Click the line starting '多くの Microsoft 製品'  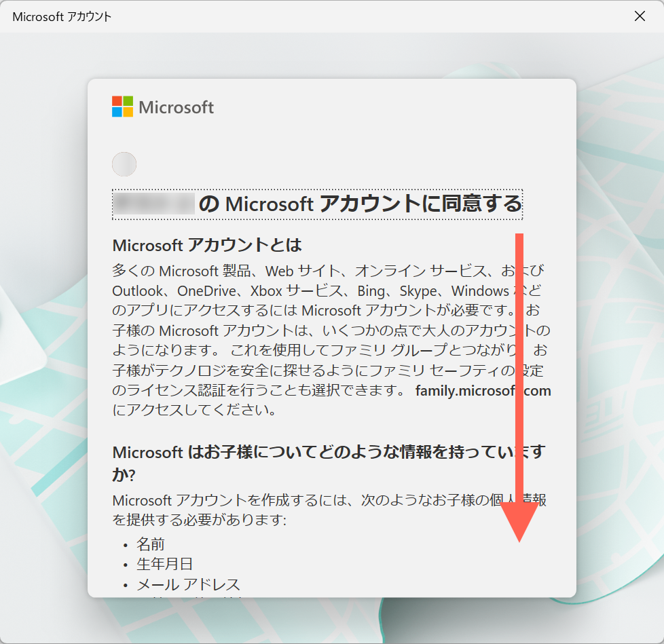328,271
